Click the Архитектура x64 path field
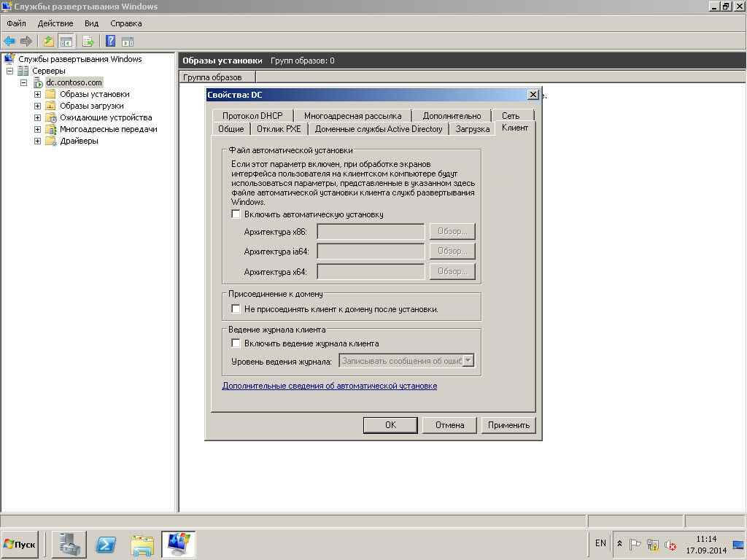The width and height of the screenshot is (747, 560). (371, 271)
